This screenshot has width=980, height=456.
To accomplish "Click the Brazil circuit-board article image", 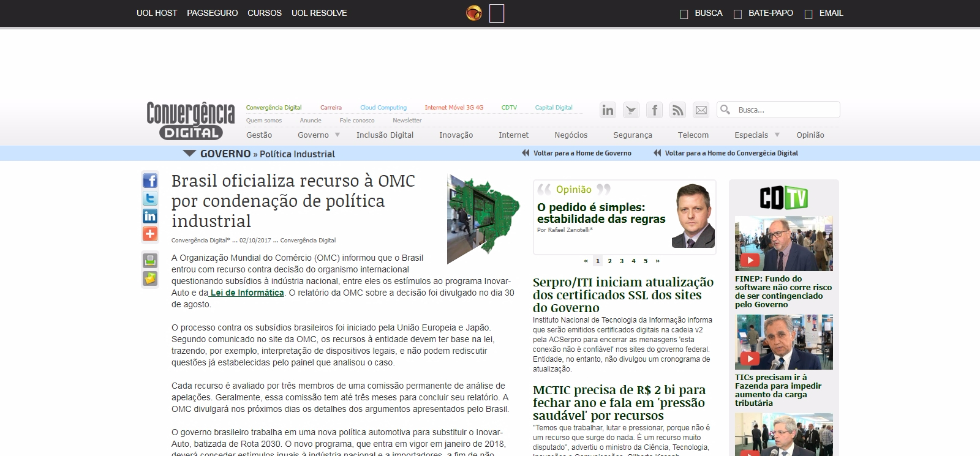I will (x=483, y=219).
